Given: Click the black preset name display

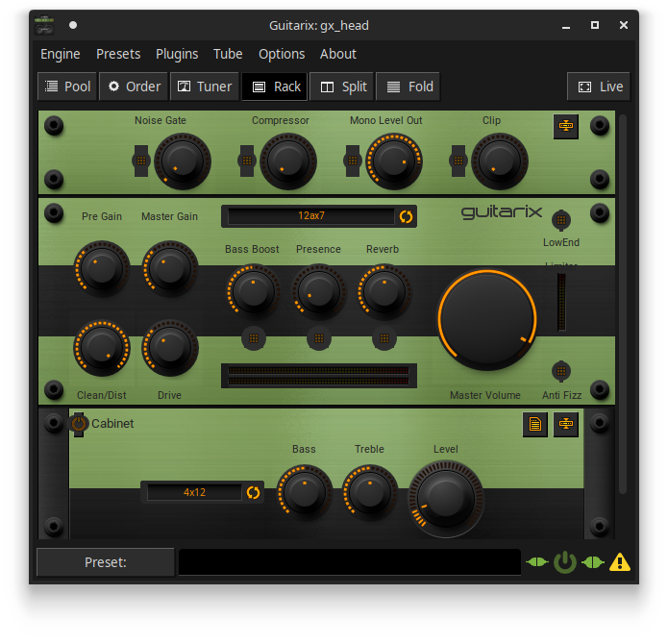Looking at the screenshot, I should (x=350, y=562).
